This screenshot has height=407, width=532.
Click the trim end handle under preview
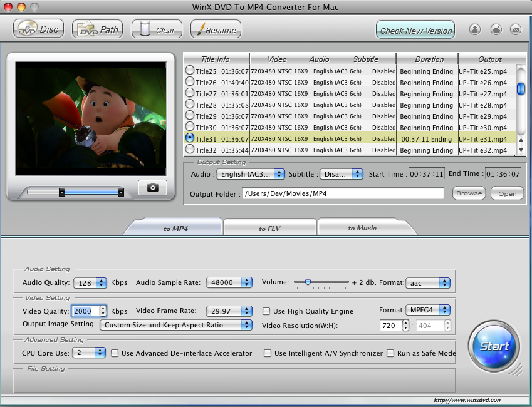click(120, 192)
